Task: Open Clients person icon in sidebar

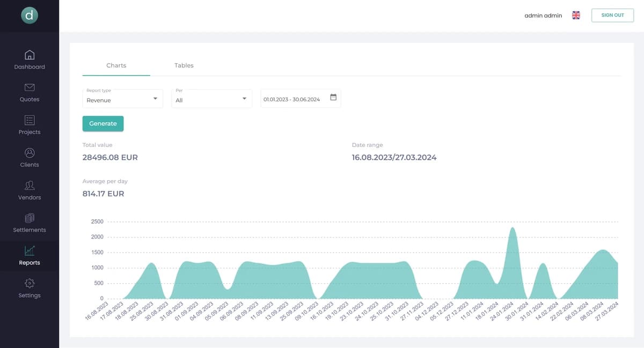Action: pos(30,153)
